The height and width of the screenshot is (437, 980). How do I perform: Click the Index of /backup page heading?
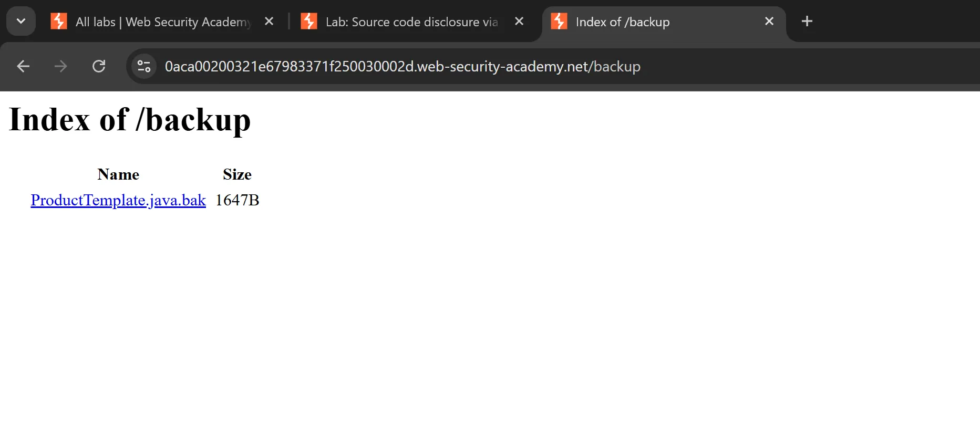click(x=130, y=120)
